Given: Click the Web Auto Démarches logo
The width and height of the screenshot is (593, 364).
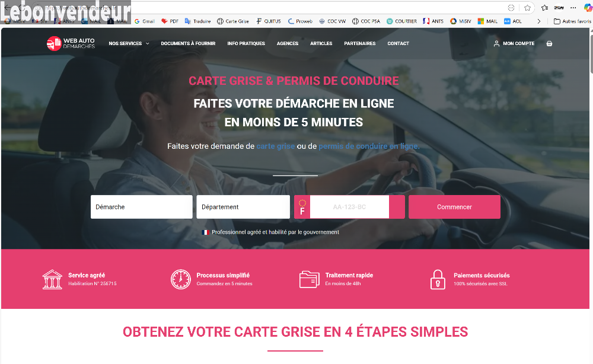Looking at the screenshot, I should (71, 43).
